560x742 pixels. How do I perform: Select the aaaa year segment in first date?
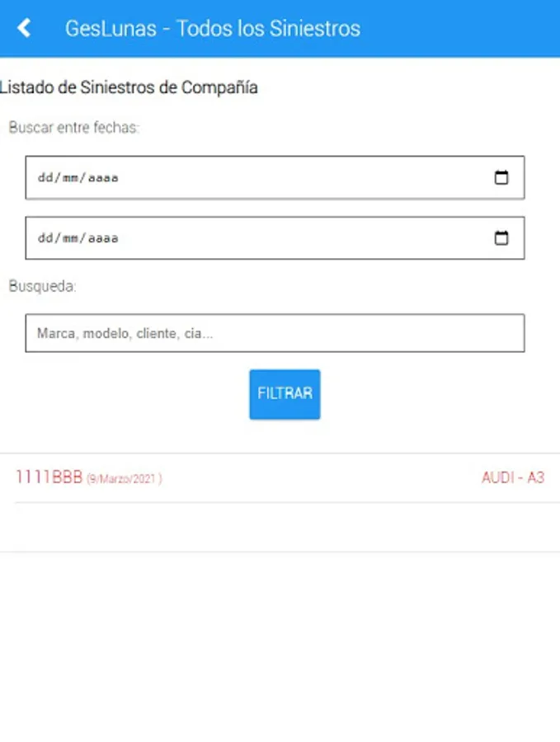point(103,177)
